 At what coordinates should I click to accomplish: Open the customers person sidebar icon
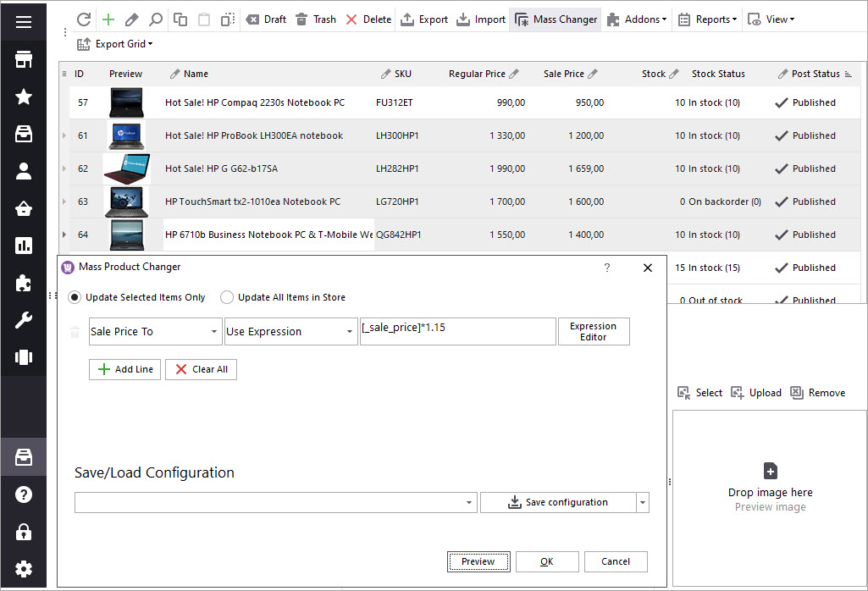tap(24, 171)
